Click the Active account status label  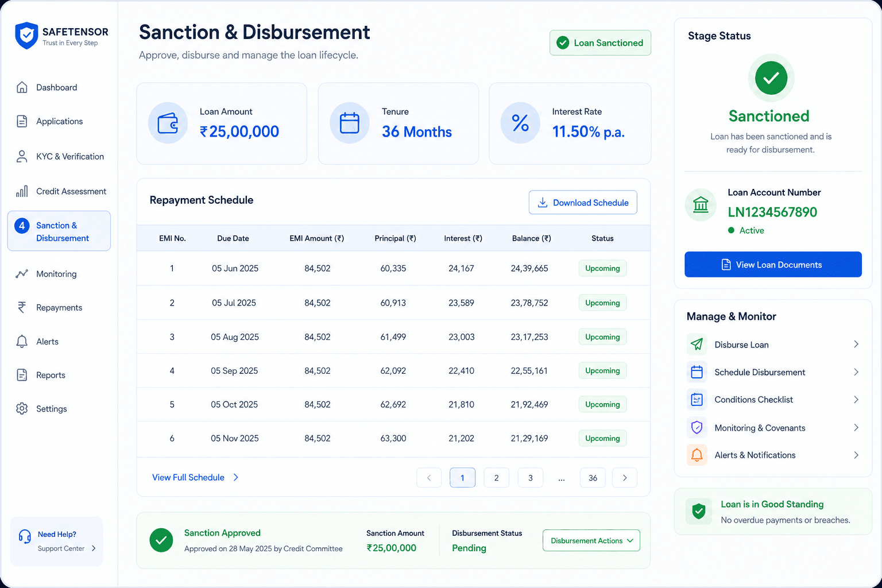tap(752, 230)
